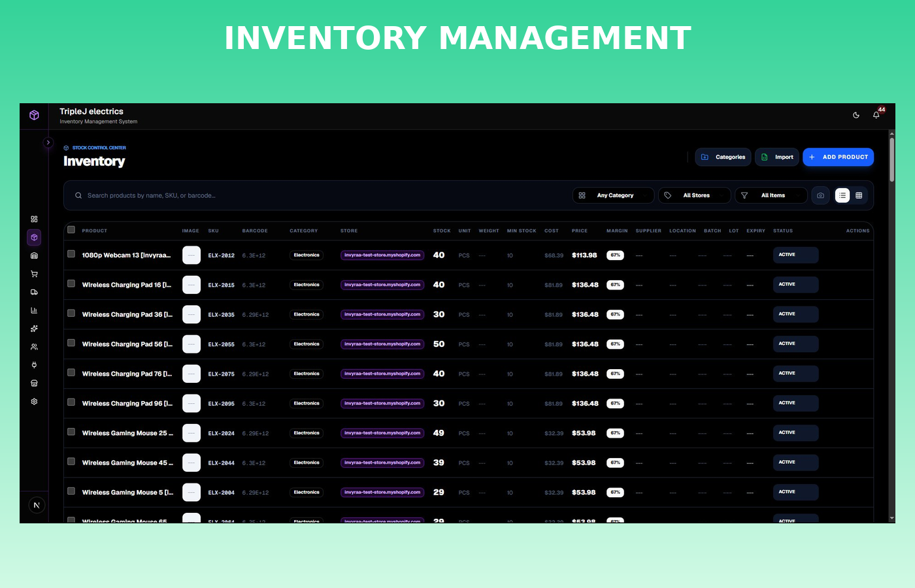Viewport: 915px width, 588px height.
Task: Click the page vertical scrollbar thumb
Action: pyautogui.click(x=891, y=159)
